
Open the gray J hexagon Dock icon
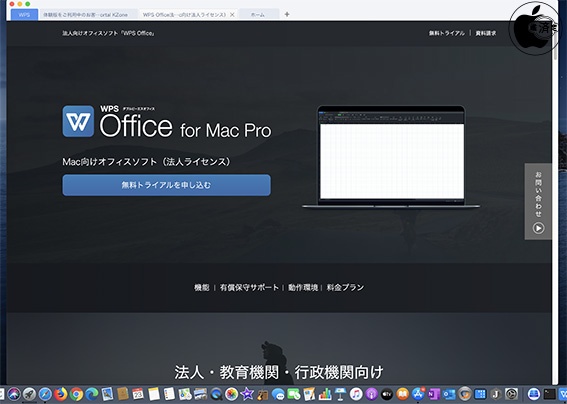[496, 394]
